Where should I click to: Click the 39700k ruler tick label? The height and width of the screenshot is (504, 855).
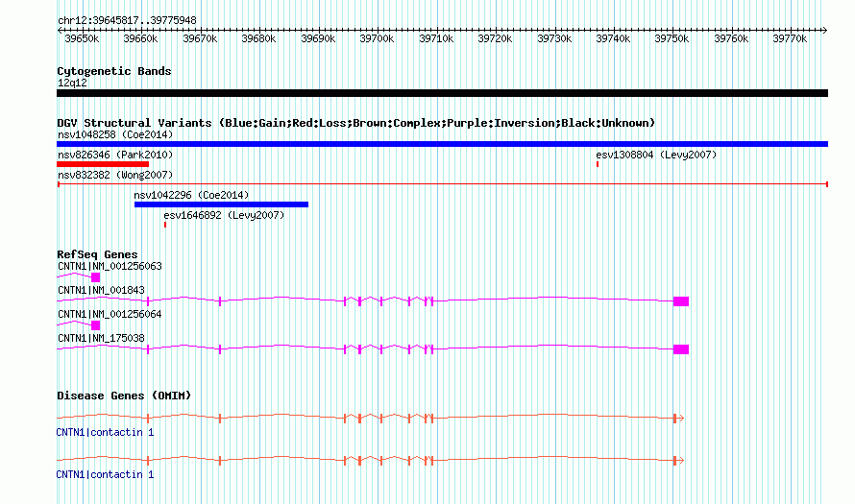(x=377, y=38)
